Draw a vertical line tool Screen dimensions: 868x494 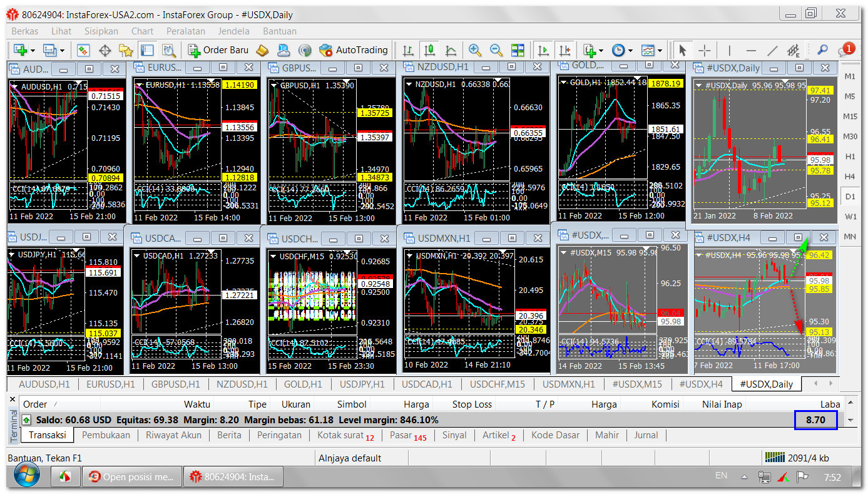tap(729, 50)
